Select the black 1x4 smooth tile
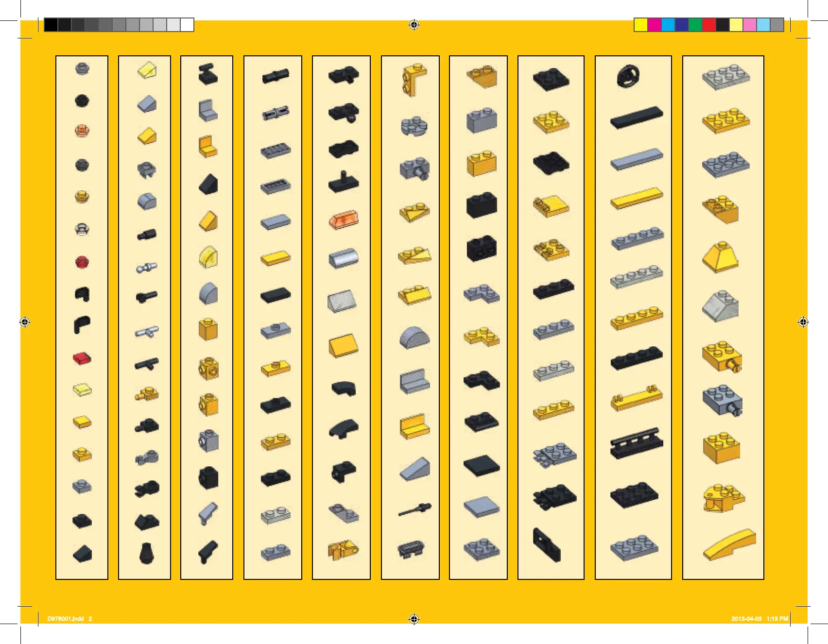The image size is (828, 644). click(637, 118)
